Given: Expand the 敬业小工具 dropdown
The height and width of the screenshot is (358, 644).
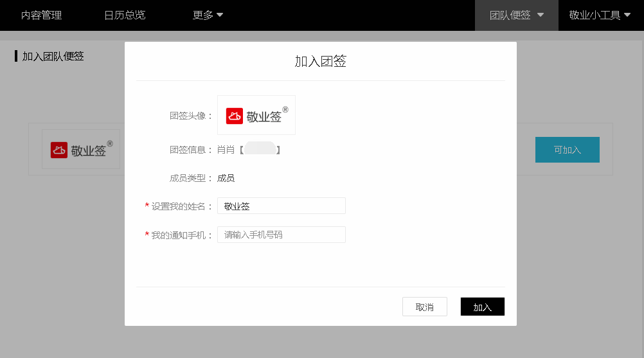Looking at the screenshot, I should (600, 15).
